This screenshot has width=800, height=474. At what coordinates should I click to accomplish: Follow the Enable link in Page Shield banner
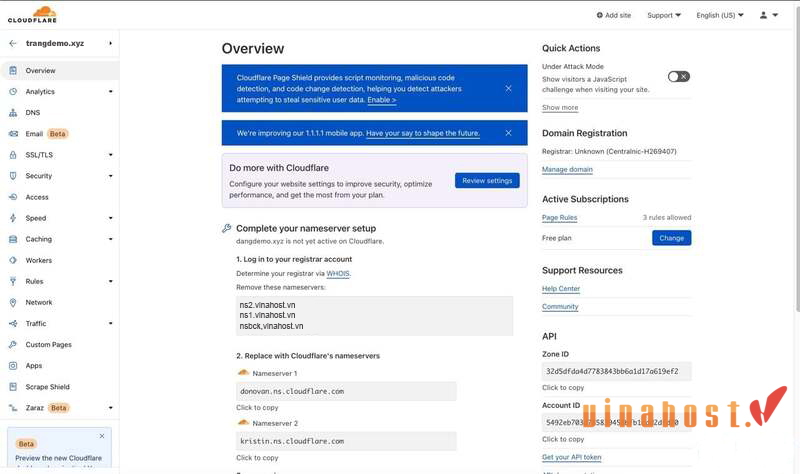click(382, 100)
